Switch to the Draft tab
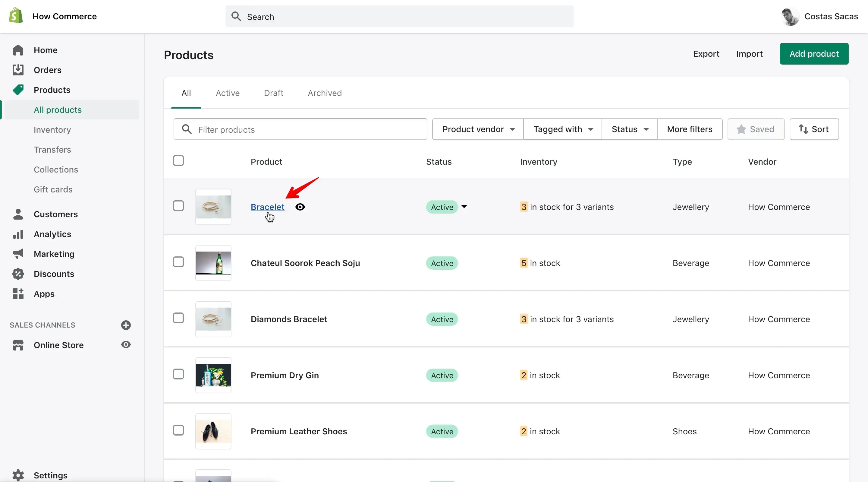This screenshot has height=482, width=868. coord(274,93)
